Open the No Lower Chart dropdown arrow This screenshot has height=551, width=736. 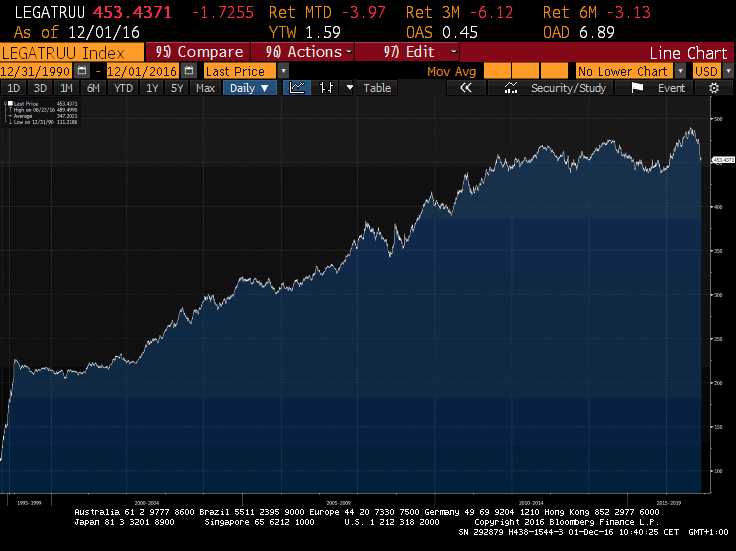click(680, 71)
